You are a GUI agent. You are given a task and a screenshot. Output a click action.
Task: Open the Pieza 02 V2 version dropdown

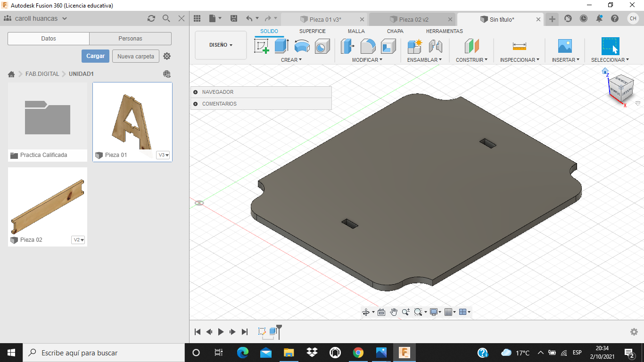tap(78, 240)
